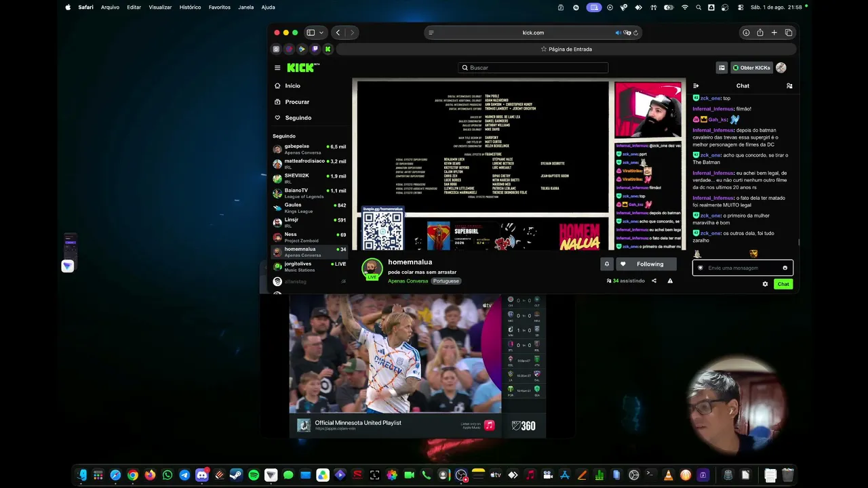Mute the tab audio in the address bar

618,33
